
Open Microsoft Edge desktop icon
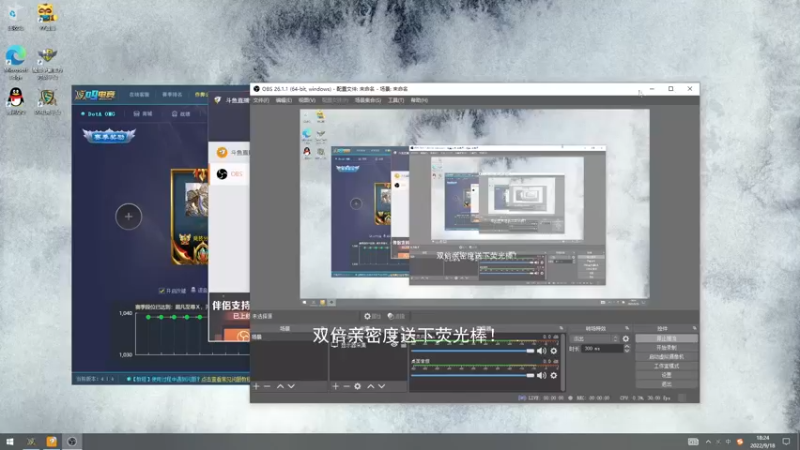tap(16, 62)
